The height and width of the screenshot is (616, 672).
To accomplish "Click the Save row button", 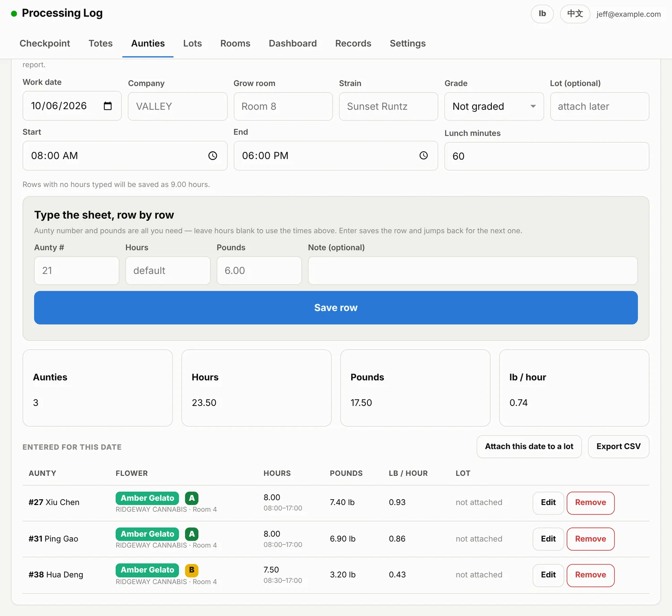I will click(x=336, y=308).
